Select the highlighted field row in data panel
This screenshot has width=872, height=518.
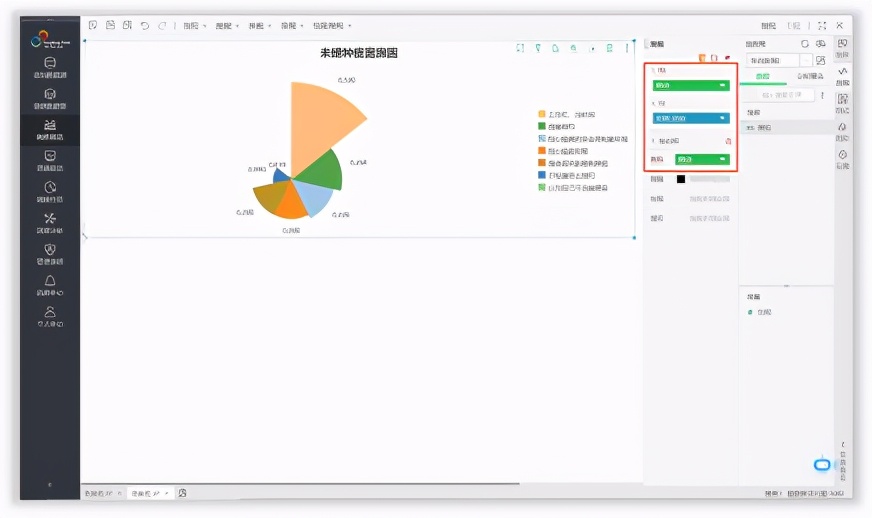click(786, 127)
